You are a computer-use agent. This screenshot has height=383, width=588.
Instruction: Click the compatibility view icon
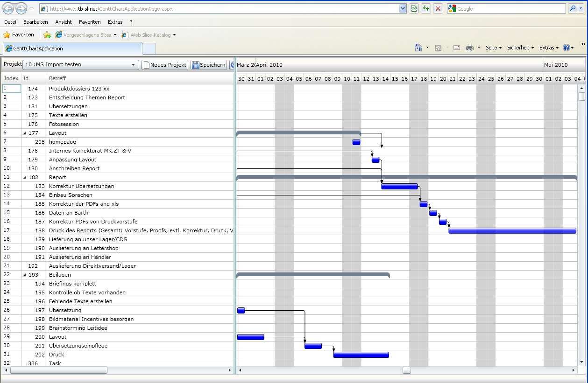tap(413, 8)
